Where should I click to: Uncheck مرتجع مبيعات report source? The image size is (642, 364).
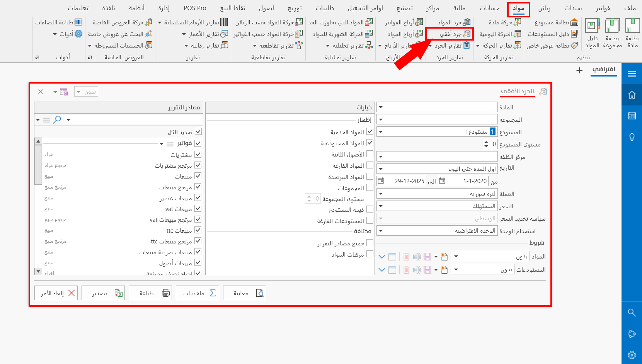pyautogui.click(x=198, y=187)
